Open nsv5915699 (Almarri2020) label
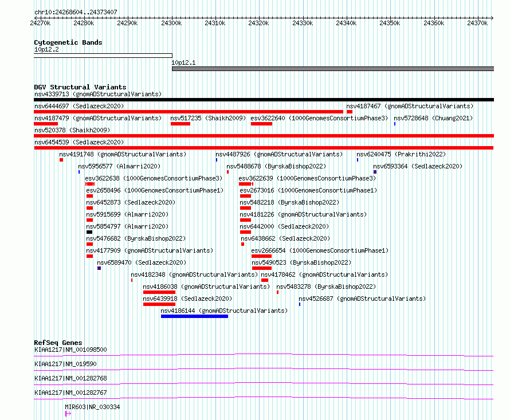510x420 pixels. click(127, 214)
